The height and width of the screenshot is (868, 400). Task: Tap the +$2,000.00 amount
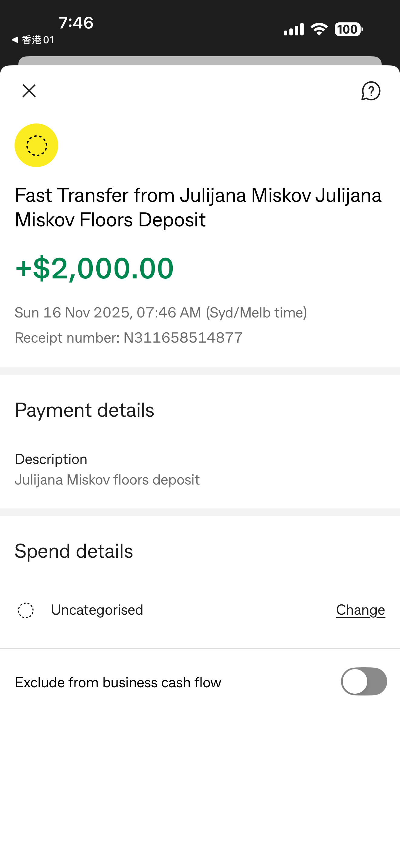click(x=95, y=268)
